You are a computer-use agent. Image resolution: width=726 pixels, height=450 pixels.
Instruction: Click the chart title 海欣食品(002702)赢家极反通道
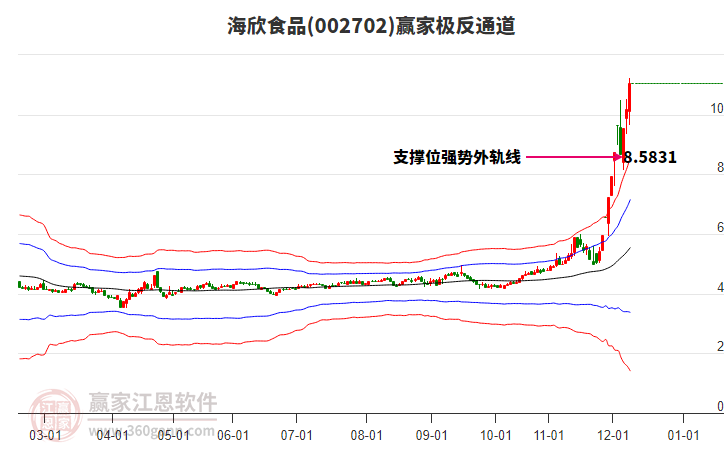pos(371,26)
